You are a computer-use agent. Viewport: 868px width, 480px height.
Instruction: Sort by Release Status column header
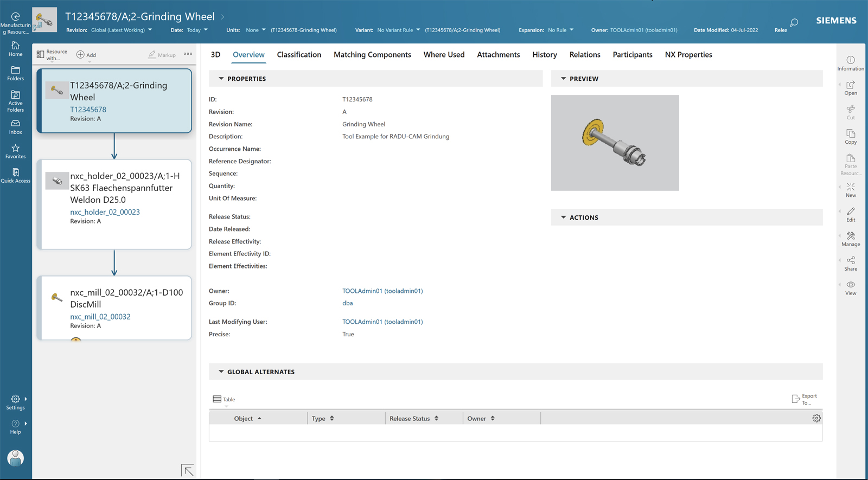(424, 418)
